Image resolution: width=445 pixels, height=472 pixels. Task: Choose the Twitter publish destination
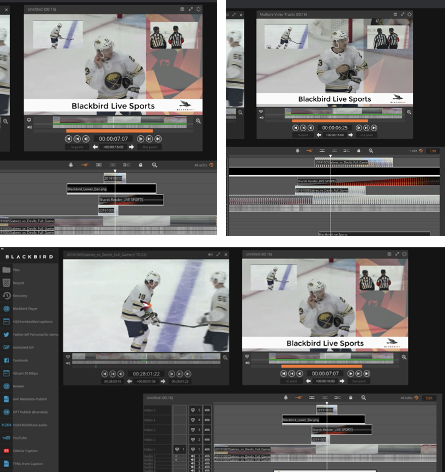30,334
